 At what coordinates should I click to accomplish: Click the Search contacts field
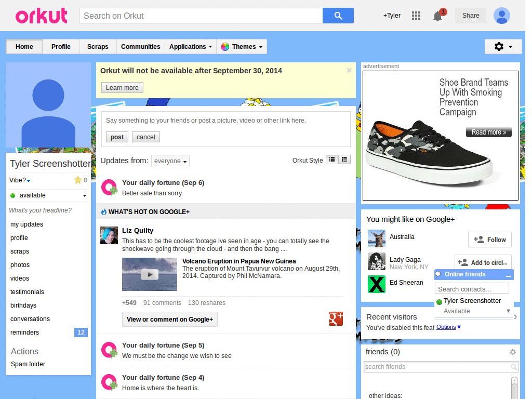472,289
